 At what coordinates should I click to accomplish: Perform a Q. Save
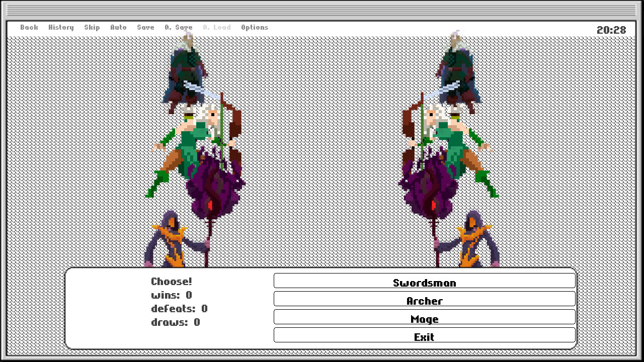(x=179, y=27)
